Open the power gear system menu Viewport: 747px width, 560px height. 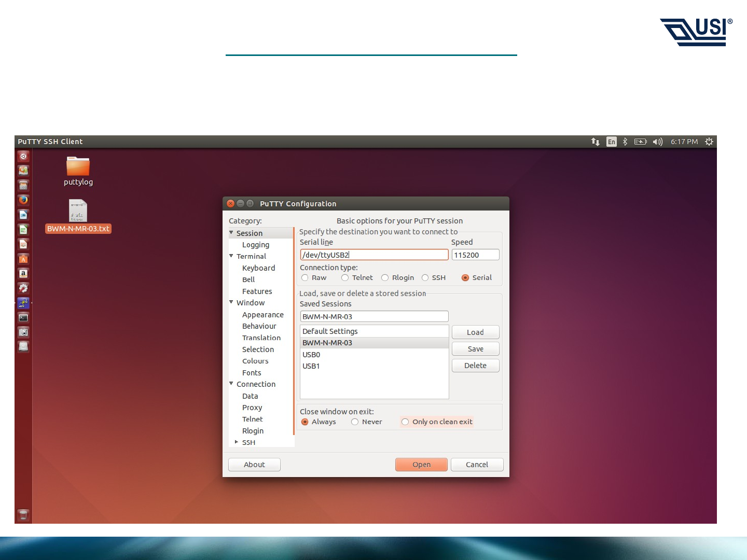[x=709, y=142]
